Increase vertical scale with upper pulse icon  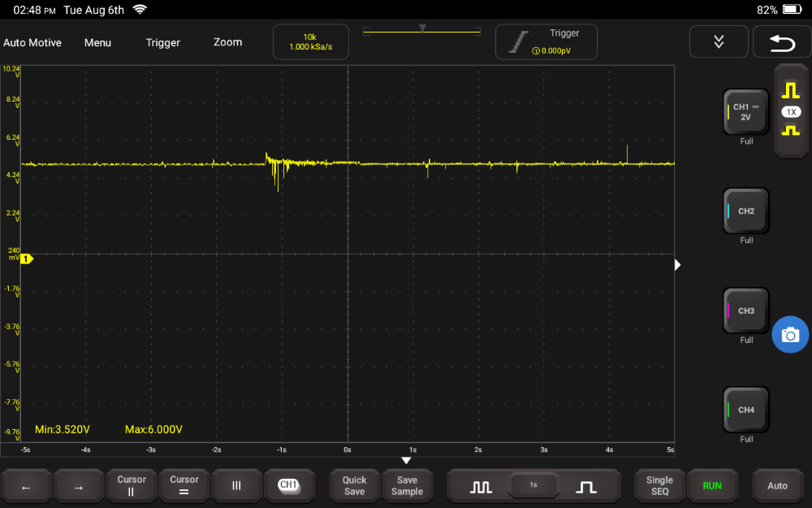point(790,91)
